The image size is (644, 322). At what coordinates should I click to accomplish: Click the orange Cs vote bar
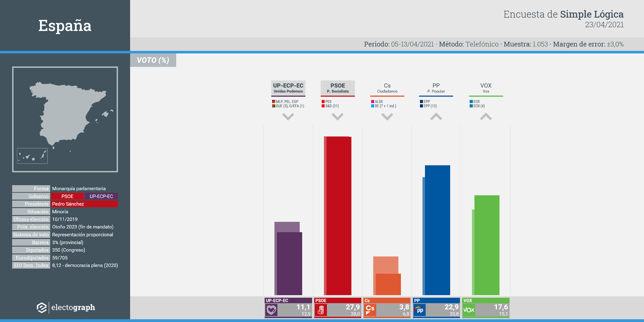coord(388,284)
